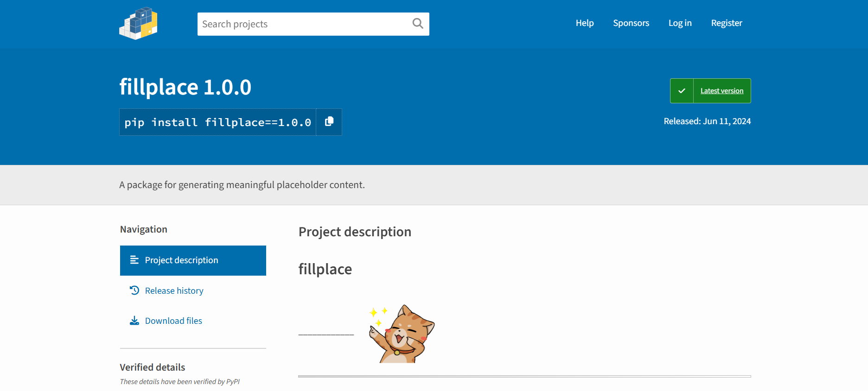Viewport: 868px width, 391px height.
Task: Click the Navigation heading
Action: click(144, 229)
